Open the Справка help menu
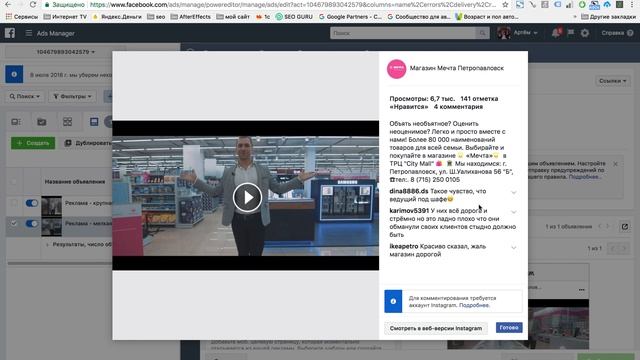The image size is (640, 360). 617,33
